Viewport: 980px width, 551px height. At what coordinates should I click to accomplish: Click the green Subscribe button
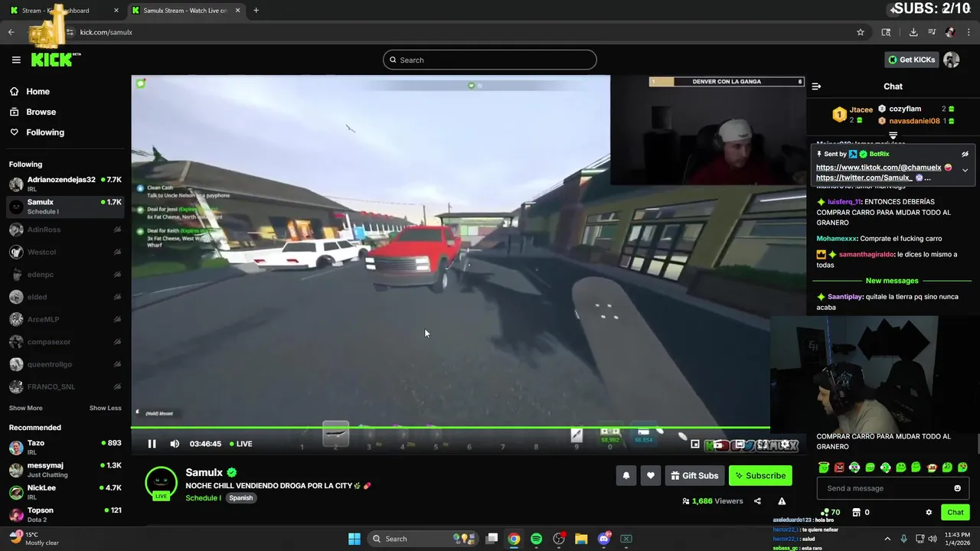760,475
